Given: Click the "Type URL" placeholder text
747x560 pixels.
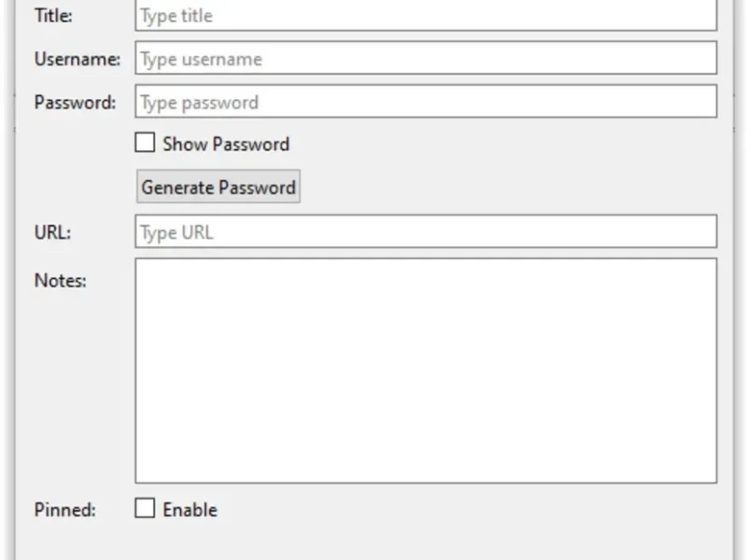Looking at the screenshot, I should coord(176,231).
